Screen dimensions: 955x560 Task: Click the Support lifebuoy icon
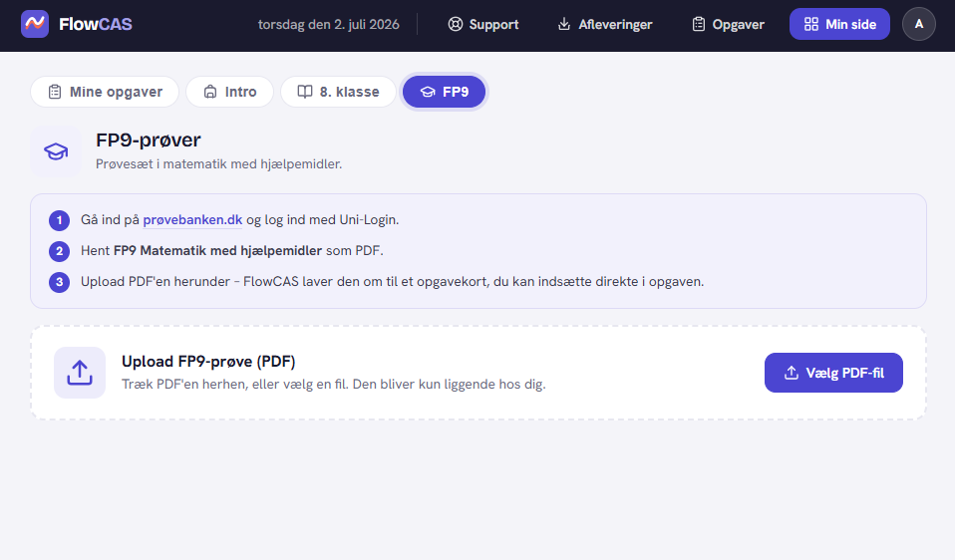pyautogui.click(x=455, y=24)
